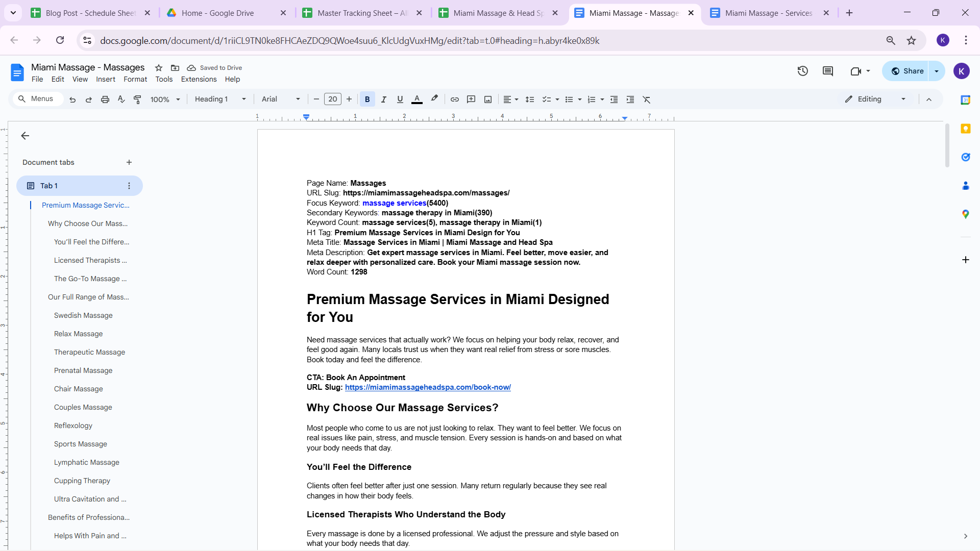The height and width of the screenshot is (551, 980).
Task: Click the Insert image icon
Action: coord(488,99)
